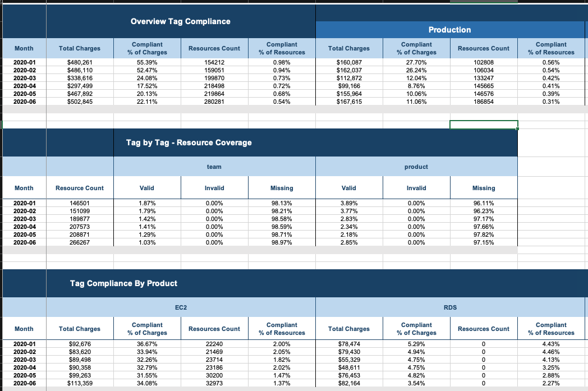Select the 2020-06 month cell under Overview
This screenshot has height=391, width=588.
tap(24, 102)
